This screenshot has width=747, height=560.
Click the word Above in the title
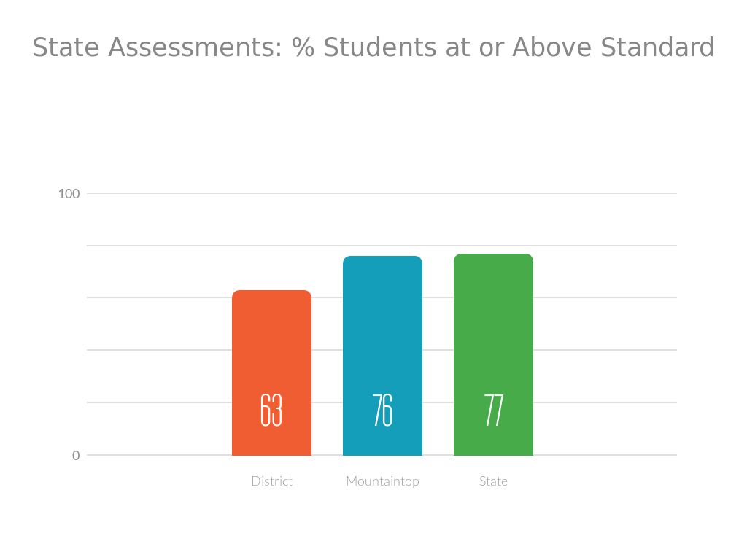pyautogui.click(x=552, y=47)
